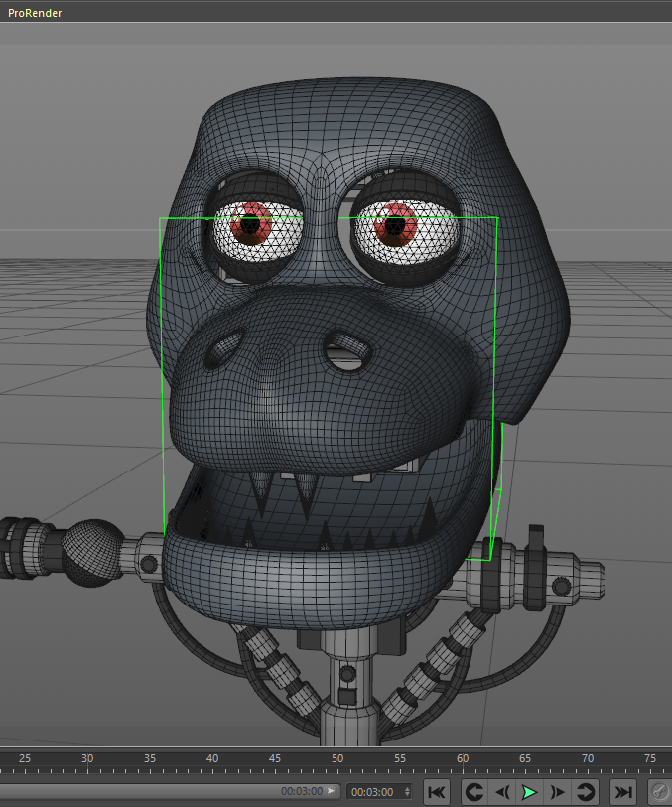Open the ProRender viewport menu
Image resolution: width=672 pixels, height=807 pixels.
35,13
